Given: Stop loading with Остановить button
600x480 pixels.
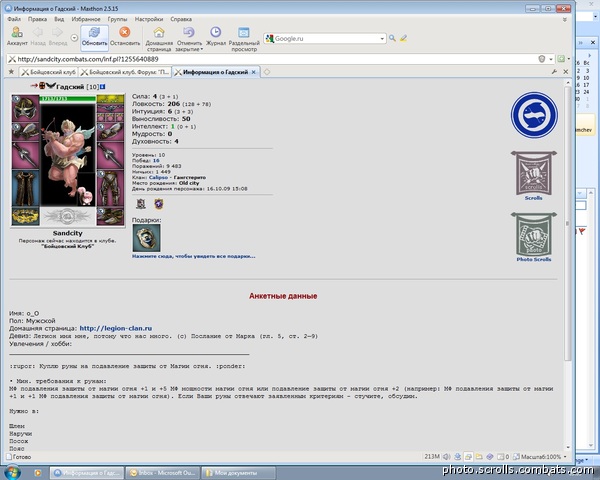Looking at the screenshot, I should (x=125, y=37).
